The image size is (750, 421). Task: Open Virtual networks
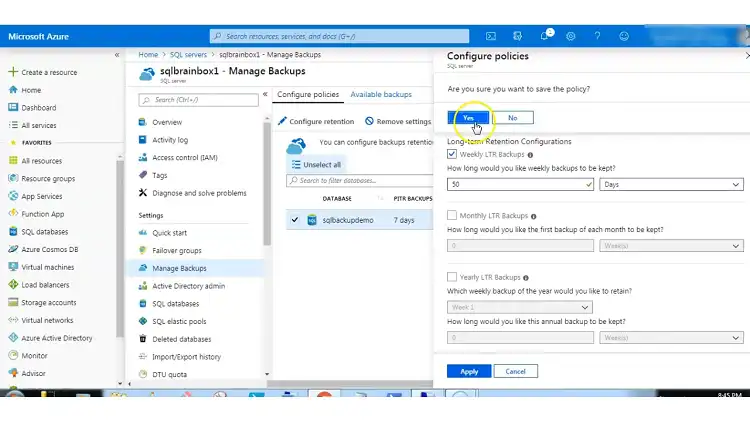coord(47,320)
